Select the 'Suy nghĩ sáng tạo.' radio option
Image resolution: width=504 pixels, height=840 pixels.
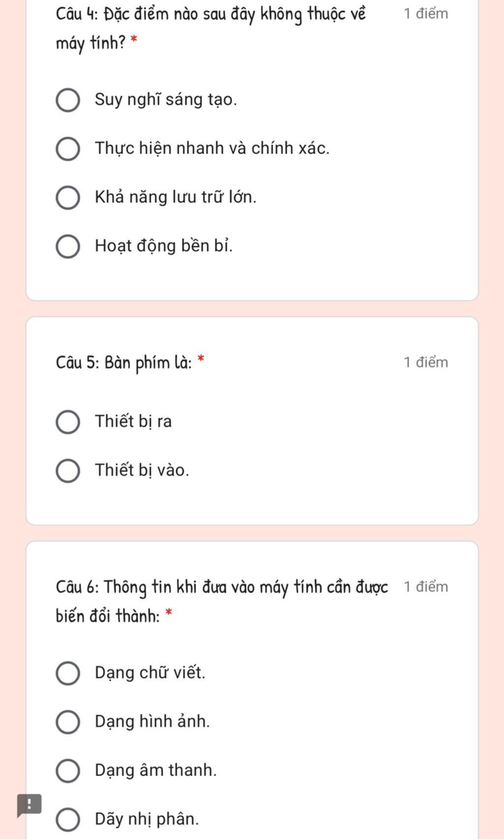point(68,101)
